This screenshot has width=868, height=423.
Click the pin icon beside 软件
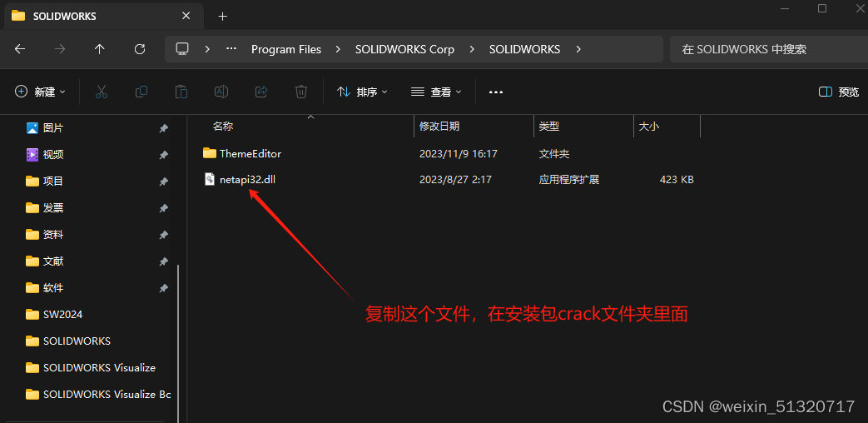pos(163,288)
